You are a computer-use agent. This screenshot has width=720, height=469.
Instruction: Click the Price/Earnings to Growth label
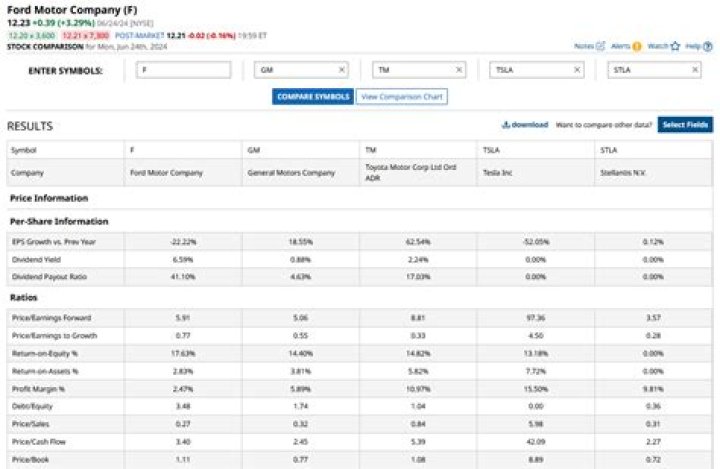point(54,336)
